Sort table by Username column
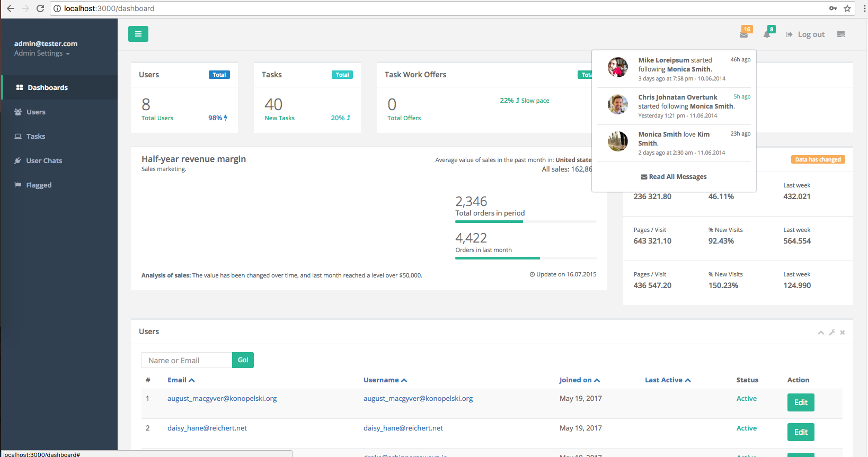The image size is (868, 457). click(x=385, y=380)
